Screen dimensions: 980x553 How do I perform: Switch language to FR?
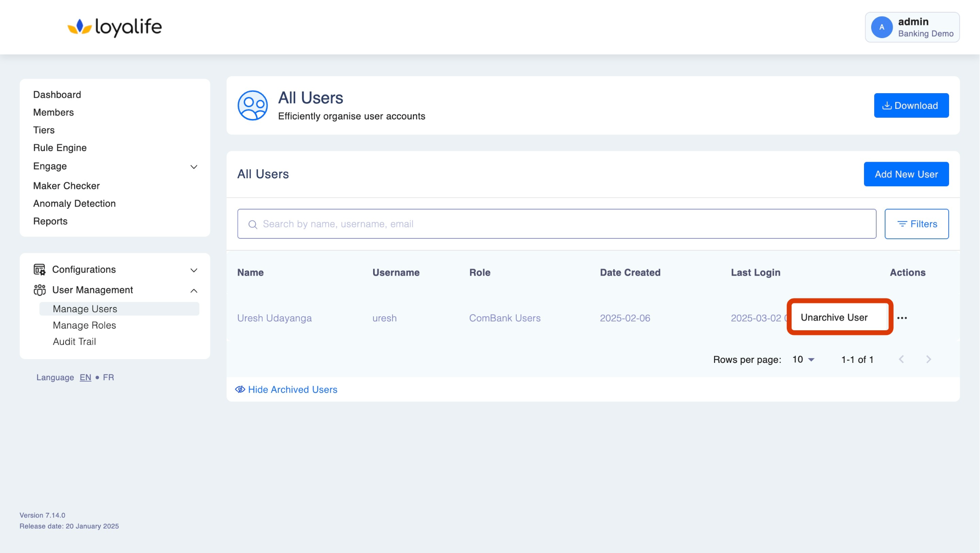pyautogui.click(x=108, y=377)
